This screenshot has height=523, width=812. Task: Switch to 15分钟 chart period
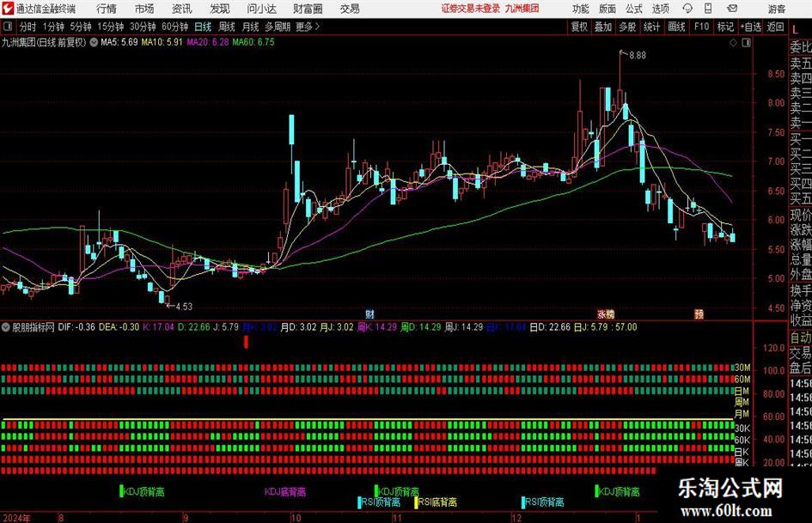click(x=110, y=27)
